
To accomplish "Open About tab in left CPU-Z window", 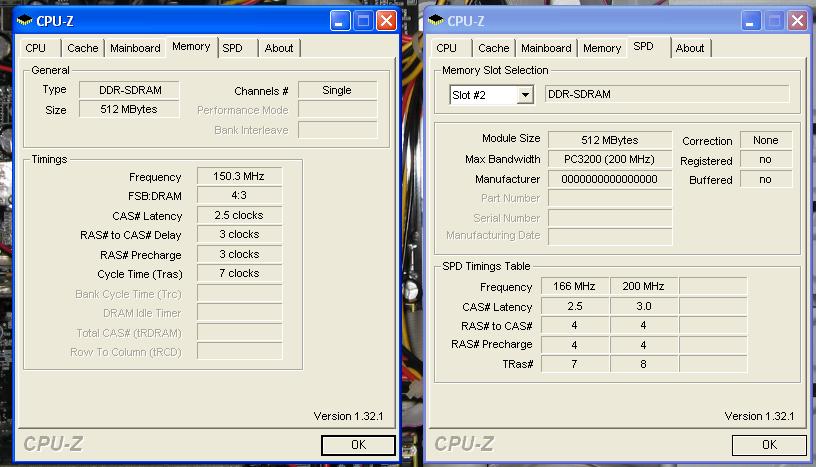I will point(279,48).
